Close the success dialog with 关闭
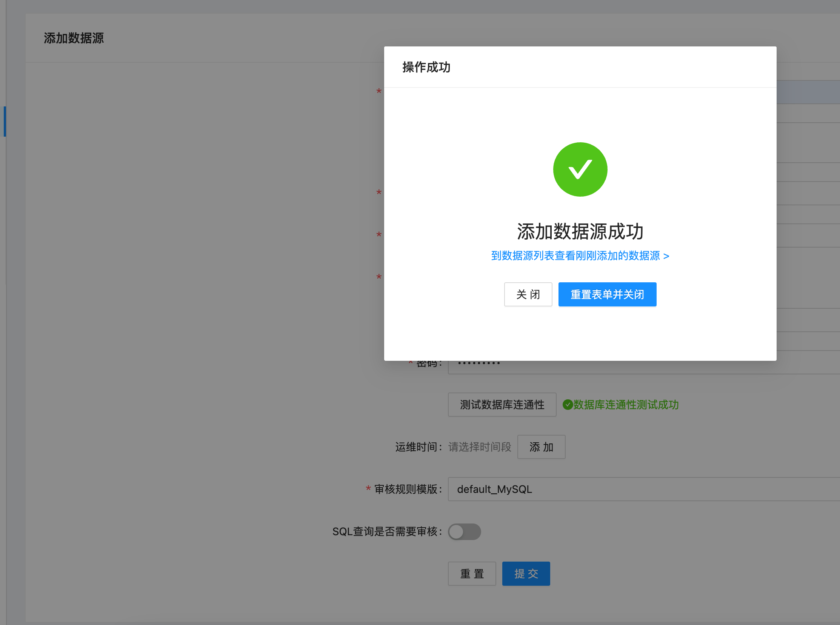 click(x=528, y=294)
